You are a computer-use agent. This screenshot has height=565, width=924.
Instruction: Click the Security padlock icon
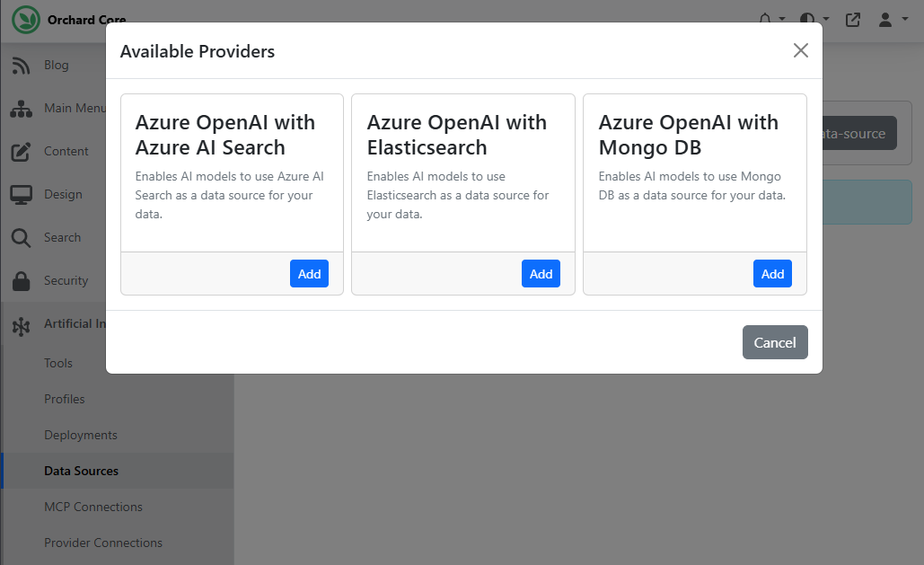[x=22, y=281]
